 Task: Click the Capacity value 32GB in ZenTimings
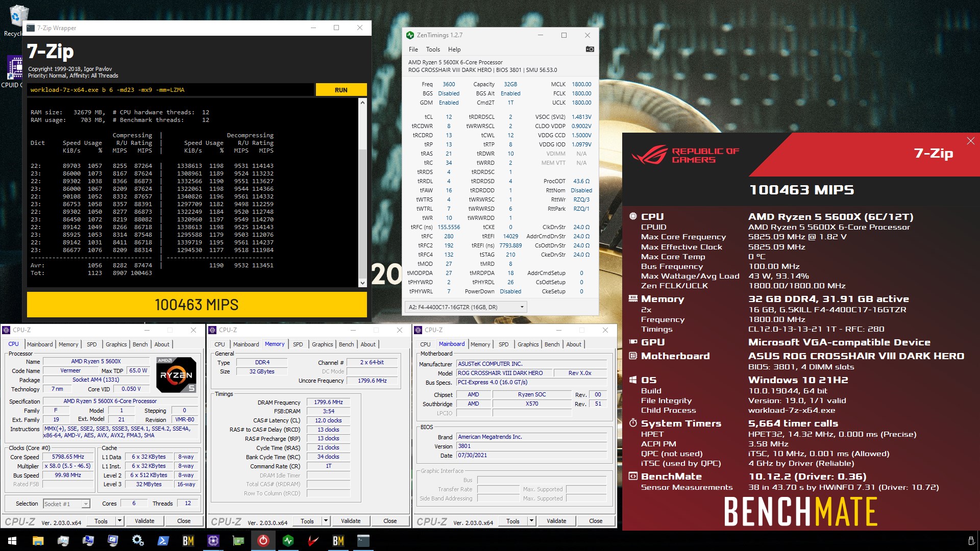coord(510,84)
